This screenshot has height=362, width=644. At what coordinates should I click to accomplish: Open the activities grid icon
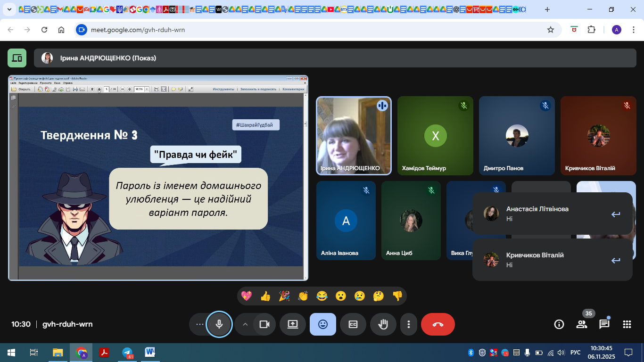[x=627, y=324]
